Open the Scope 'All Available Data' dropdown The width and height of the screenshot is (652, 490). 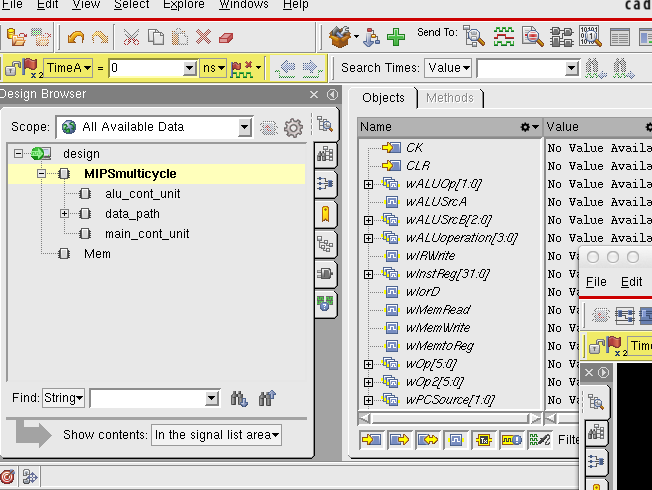pyautogui.click(x=244, y=128)
